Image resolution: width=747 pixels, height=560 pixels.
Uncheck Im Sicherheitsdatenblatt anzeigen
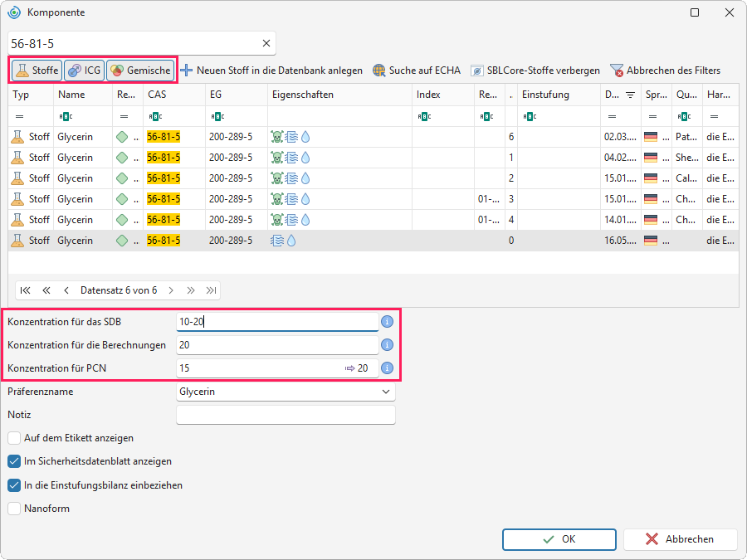coord(14,461)
